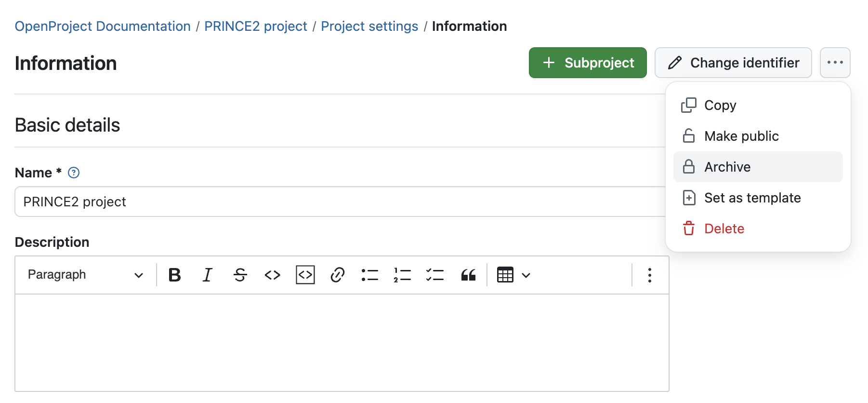This screenshot has width=868, height=403.
Task: Select Archive from the project menu
Action: click(x=727, y=167)
